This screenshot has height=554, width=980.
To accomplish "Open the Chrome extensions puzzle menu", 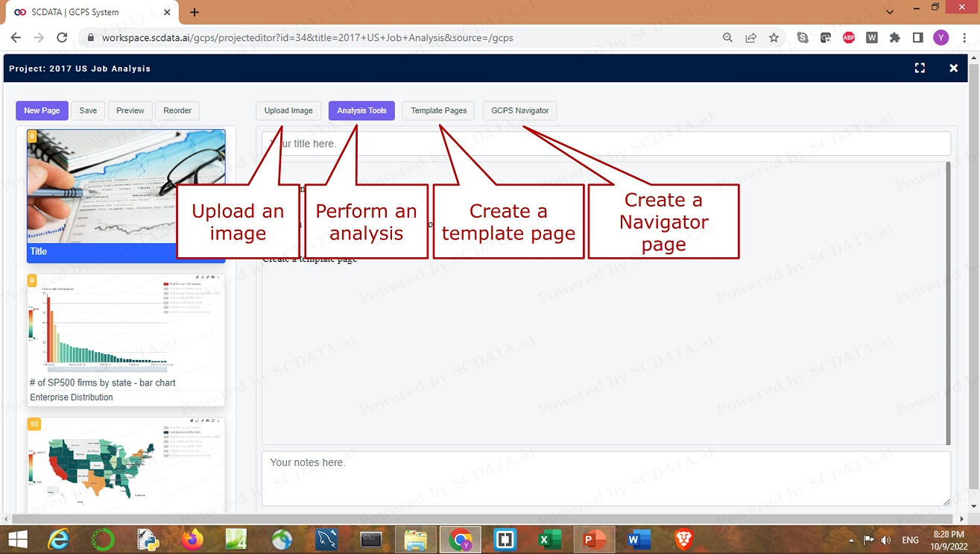I will click(x=895, y=37).
